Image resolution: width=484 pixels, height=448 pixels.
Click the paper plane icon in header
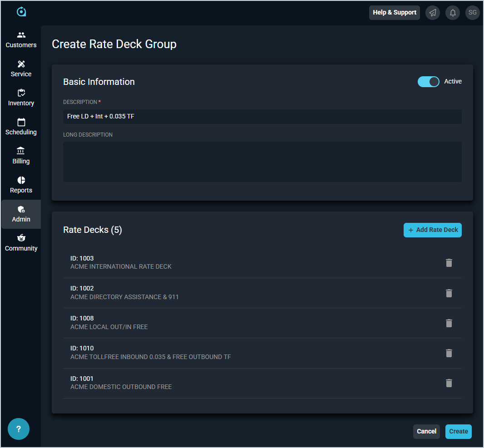[433, 13]
